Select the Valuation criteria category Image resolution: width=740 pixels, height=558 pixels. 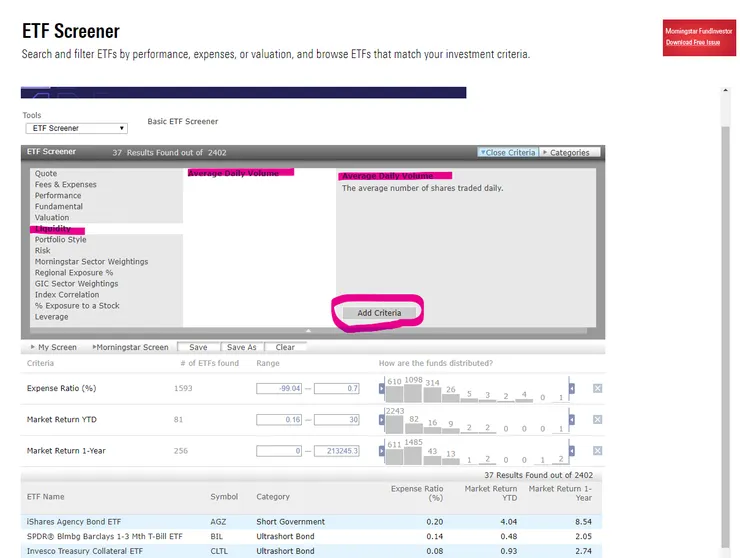click(x=52, y=218)
